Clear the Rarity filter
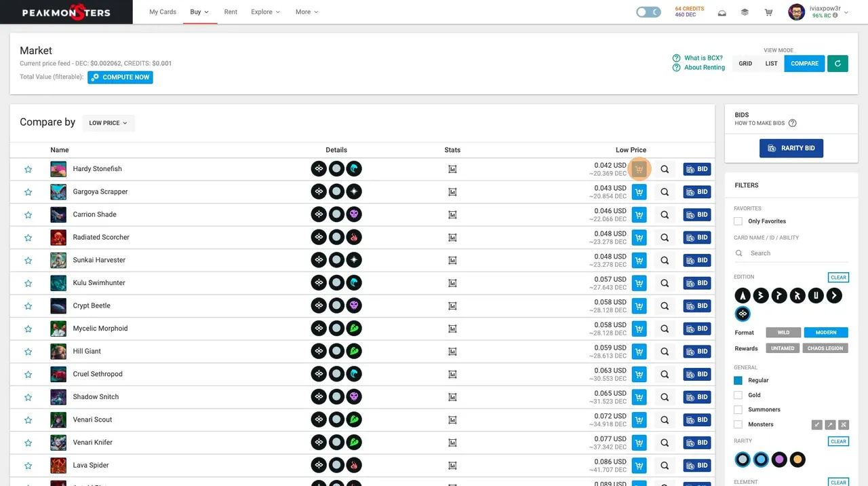The width and height of the screenshot is (868, 486). click(839, 441)
